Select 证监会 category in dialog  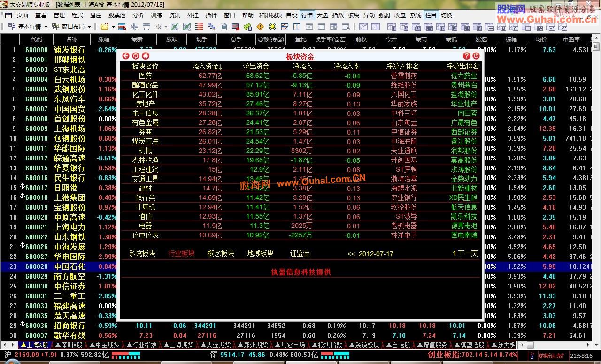[x=300, y=254]
